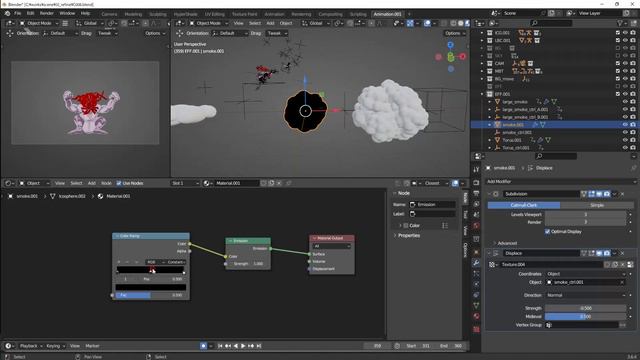
Task: Open the File menu
Action: [18, 13]
